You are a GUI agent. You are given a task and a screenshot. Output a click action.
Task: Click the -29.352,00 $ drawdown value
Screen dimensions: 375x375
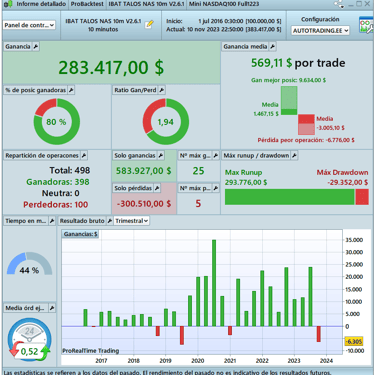[x=348, y=182]
